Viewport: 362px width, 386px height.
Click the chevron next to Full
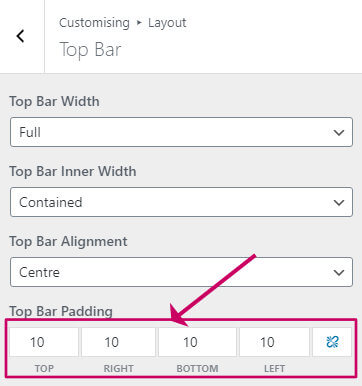click(x=339, y=133)
